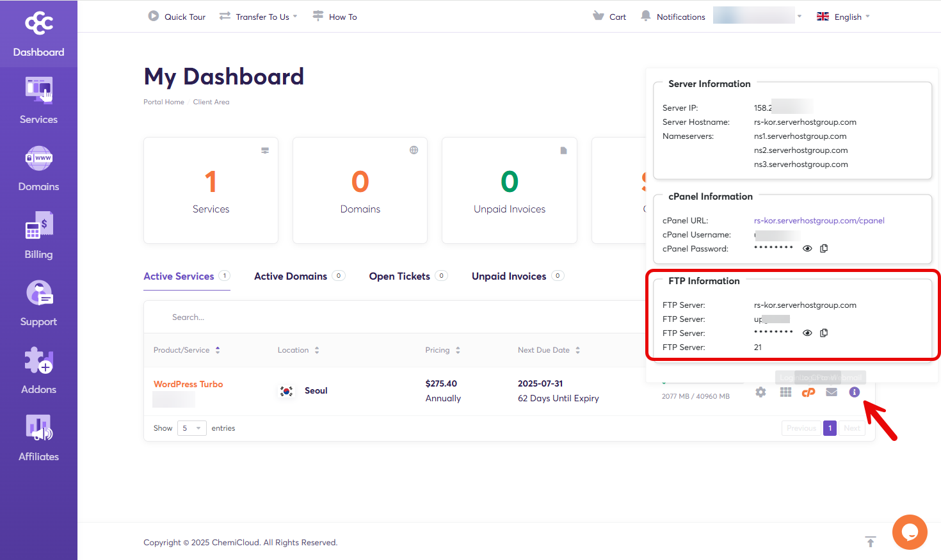Copy the FTP password
This screenshot has width=941, height=560.
coord(824,333)
